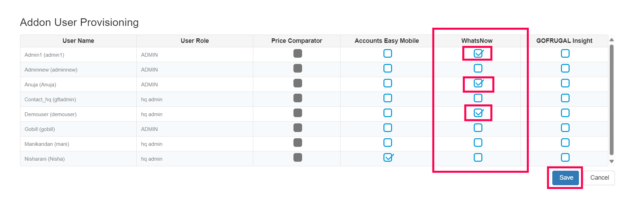Check WhatsNow for Adminnew user
Viewport: 644px width, 198px height.
coord(478,68)
